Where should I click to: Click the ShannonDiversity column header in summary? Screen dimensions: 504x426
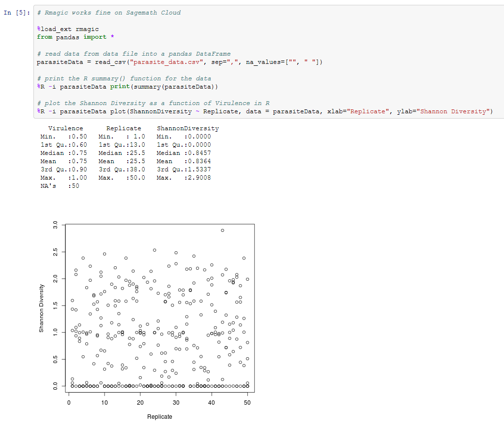[x=188, y=128]
